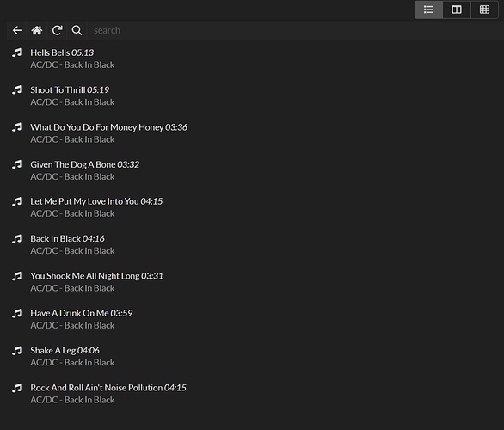Image resolution: width=504 pixels, height=430 pixels.
Task: Select track title Back In Black 04:16
Action: pos(67,238)
